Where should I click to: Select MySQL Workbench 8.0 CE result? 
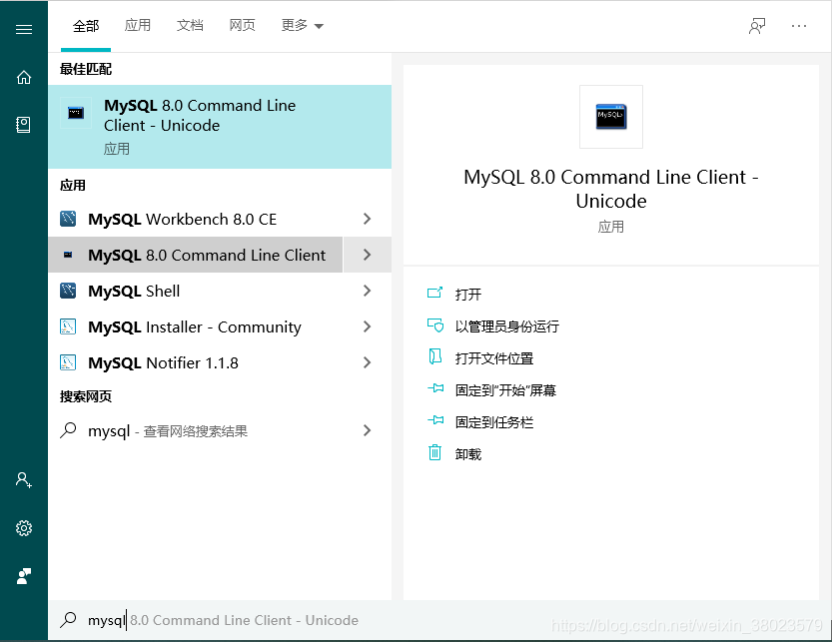[x=196, y=219]
